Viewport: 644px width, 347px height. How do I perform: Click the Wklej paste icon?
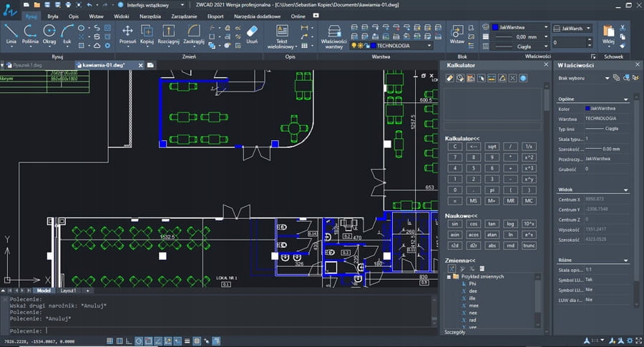608,33
